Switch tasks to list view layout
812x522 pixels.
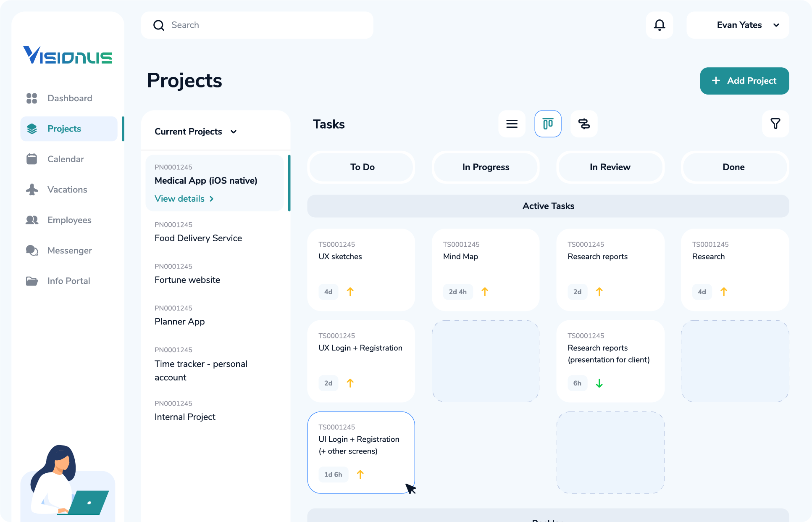512,124
